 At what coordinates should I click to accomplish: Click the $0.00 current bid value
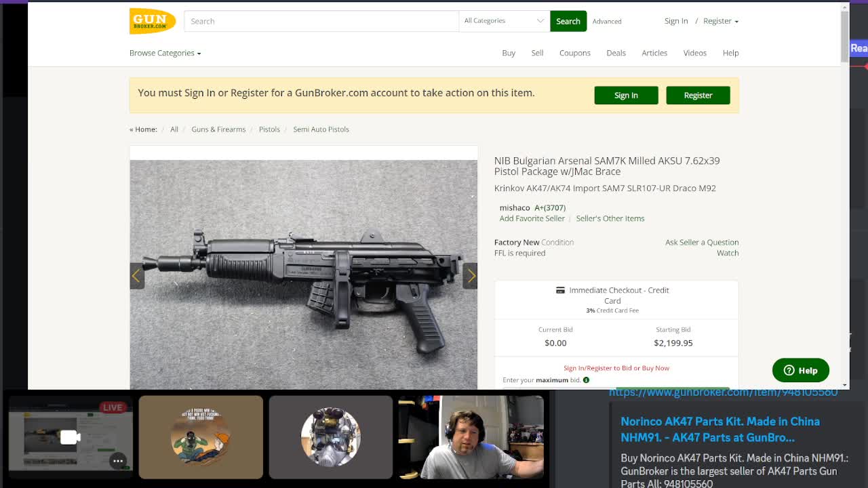[x=555, y=343]
